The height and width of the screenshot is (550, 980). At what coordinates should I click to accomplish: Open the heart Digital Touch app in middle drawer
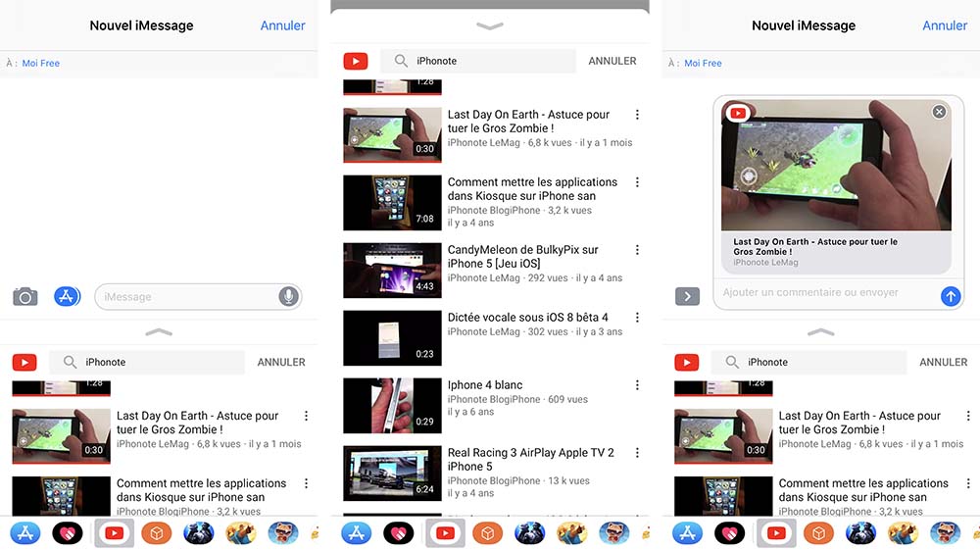pos(399,533)
